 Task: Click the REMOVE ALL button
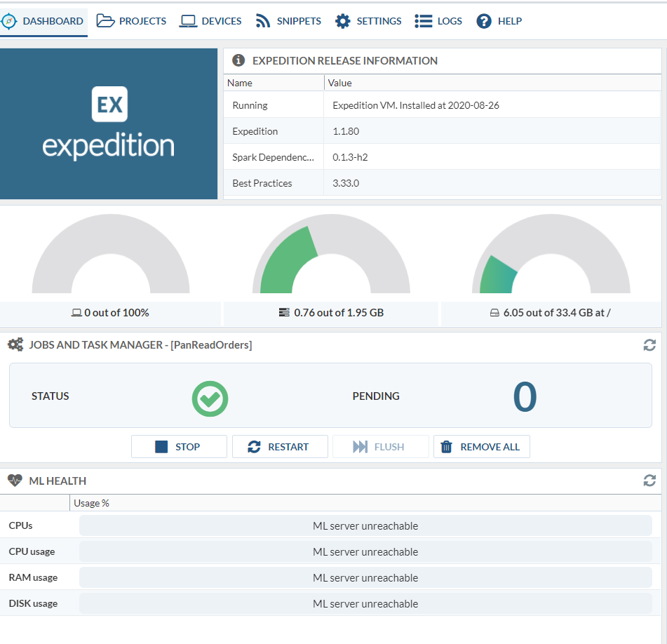(481, 447)
